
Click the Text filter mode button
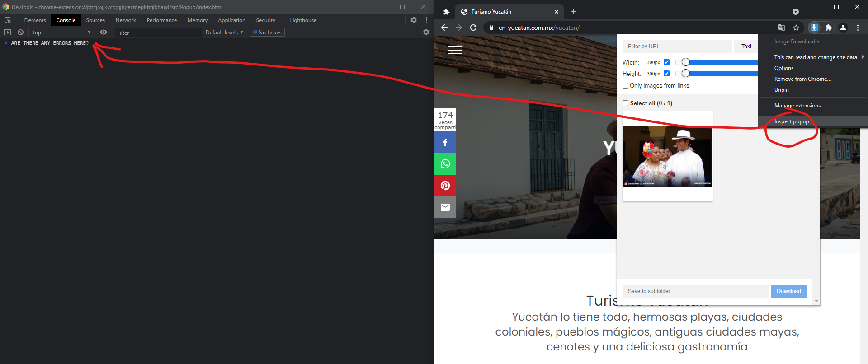(746, 47)
